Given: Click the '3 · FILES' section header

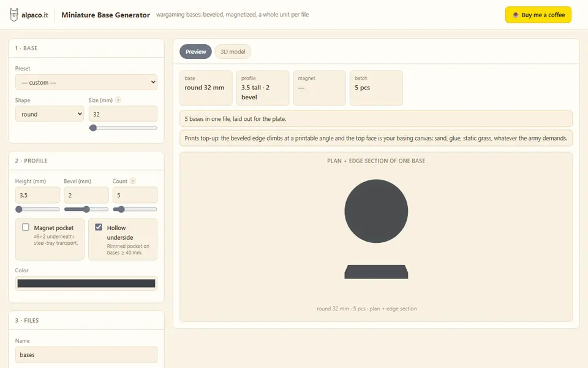Looking at the screenshot, I should tap(26, 320).
